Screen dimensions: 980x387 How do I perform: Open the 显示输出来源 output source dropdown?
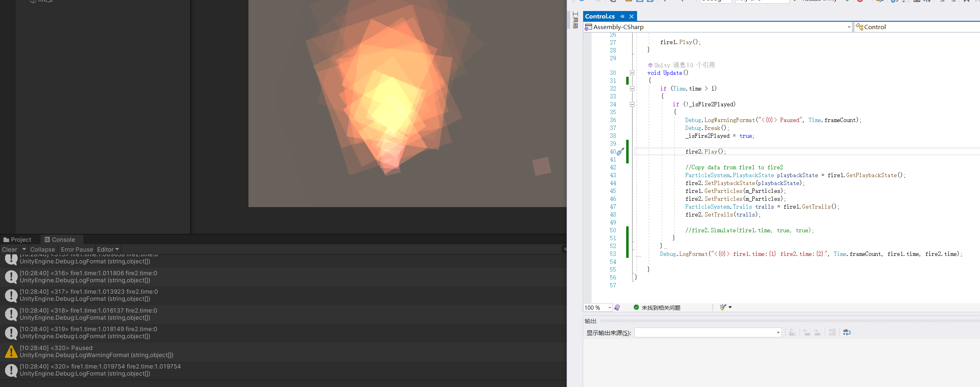tap(778, 333)
